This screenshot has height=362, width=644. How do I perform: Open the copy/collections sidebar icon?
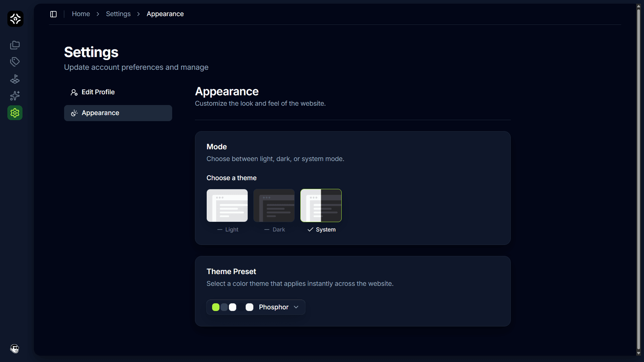click(x=15, y=45)
